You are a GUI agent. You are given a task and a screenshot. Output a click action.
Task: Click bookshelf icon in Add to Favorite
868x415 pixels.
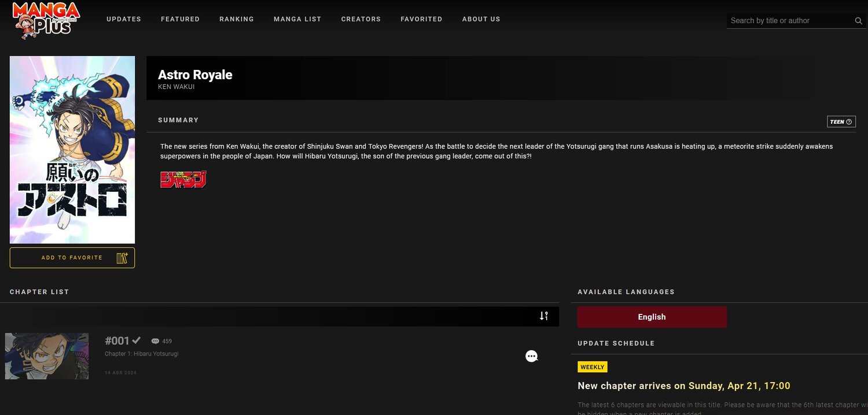pos(122,258)
